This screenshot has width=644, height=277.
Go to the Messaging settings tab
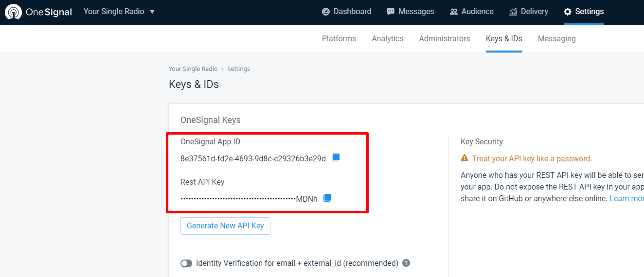557,38
